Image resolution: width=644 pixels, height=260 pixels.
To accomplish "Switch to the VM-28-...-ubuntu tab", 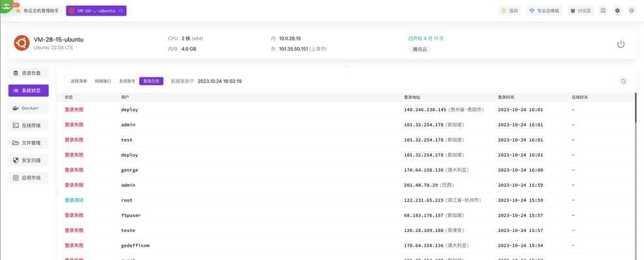I will point(96,10).
